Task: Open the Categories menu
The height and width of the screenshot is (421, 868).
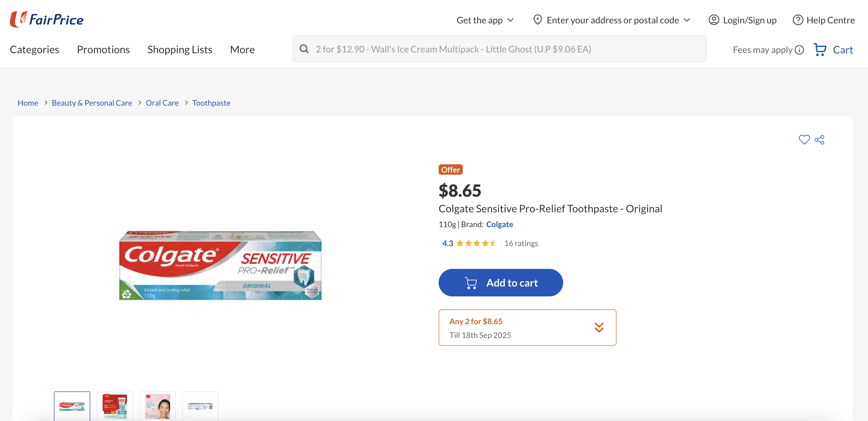Action: (x=34, y=50)
